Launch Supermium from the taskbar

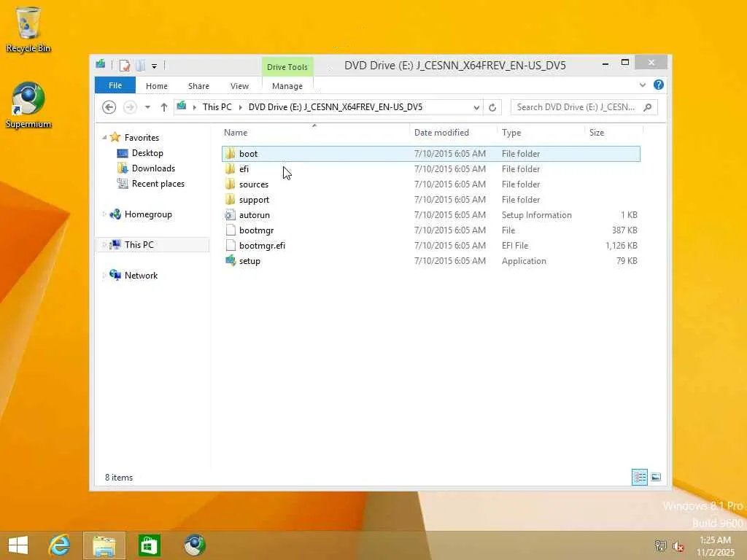195,545
